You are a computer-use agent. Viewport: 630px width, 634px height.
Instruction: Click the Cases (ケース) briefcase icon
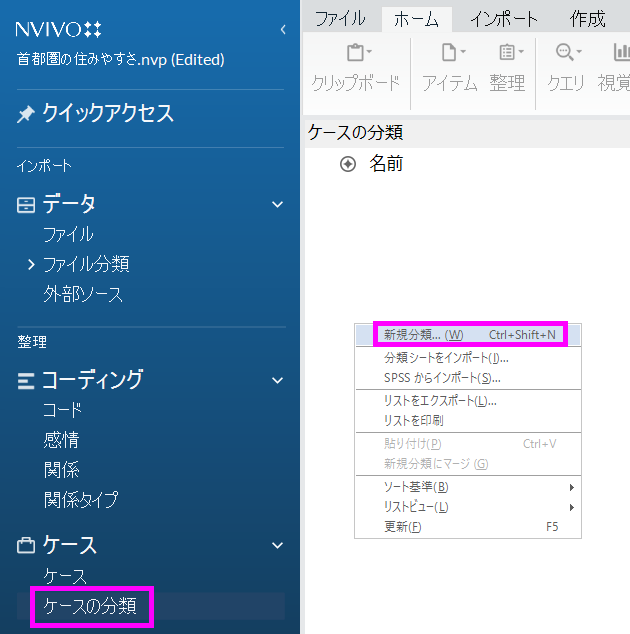(26, 546)
